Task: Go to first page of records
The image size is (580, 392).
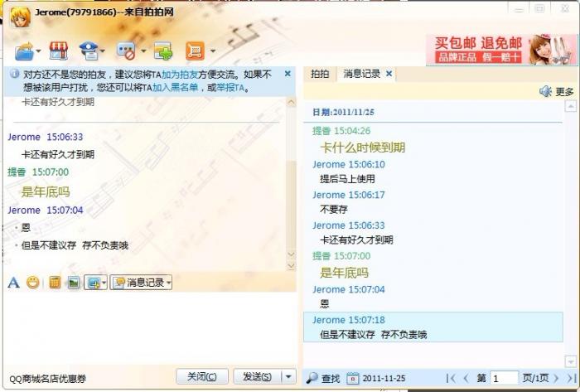Action: coord(450,378)
